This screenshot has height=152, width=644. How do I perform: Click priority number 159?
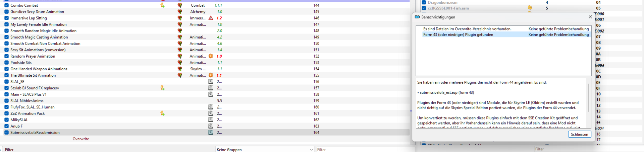click(x=316, y=101)
